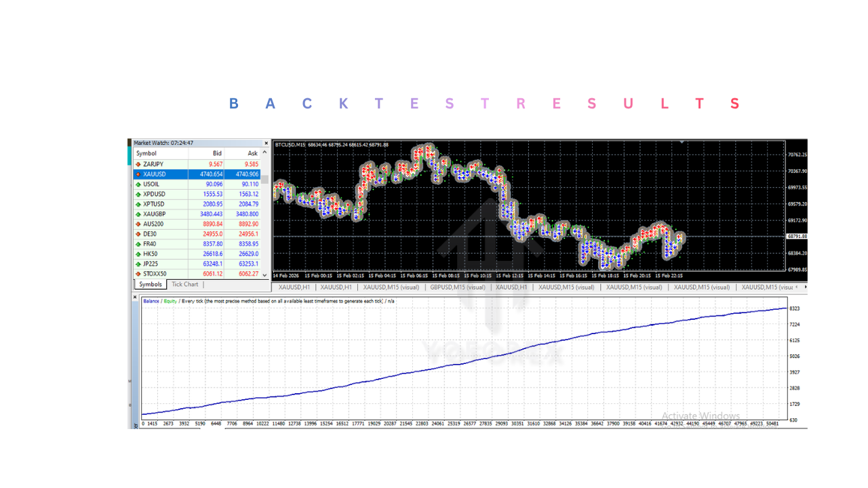
Task: Click the FR40 green up-arrow icon
Action: tap(138, 244)
